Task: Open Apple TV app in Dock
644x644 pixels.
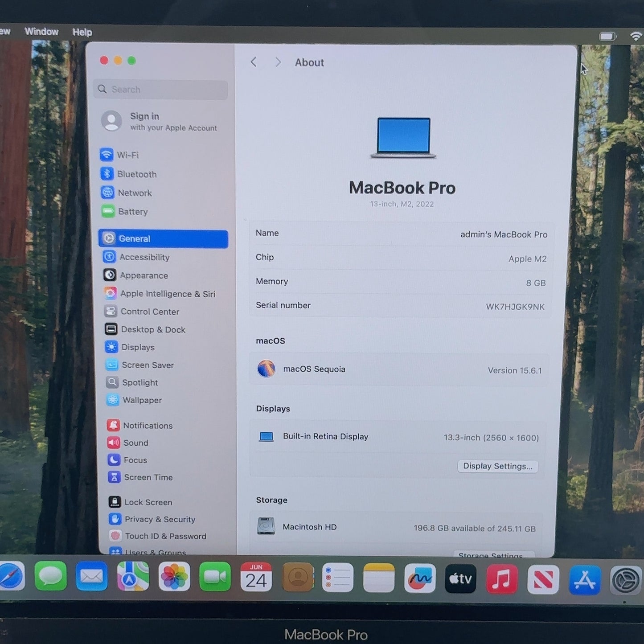Action: click(460, 579)
